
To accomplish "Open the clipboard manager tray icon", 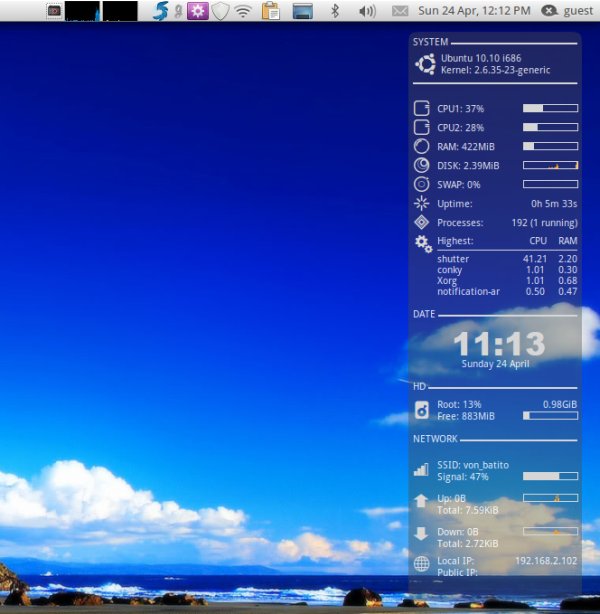I will coord(271,11).
